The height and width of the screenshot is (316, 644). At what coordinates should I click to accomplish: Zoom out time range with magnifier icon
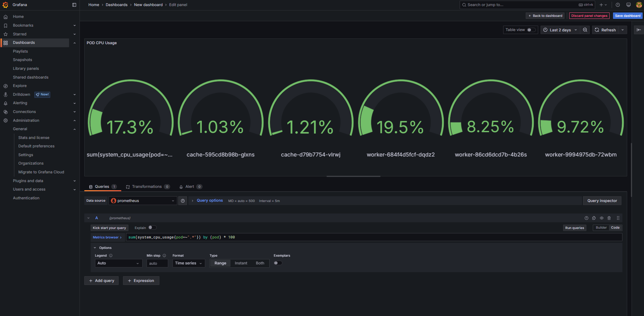(585, 30)
